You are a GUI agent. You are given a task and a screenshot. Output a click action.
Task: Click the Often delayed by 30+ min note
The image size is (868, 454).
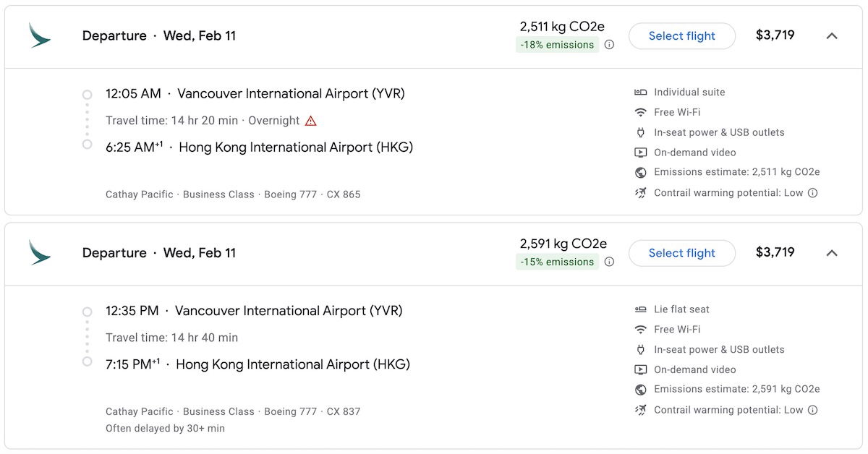click(x=165, y=429)
